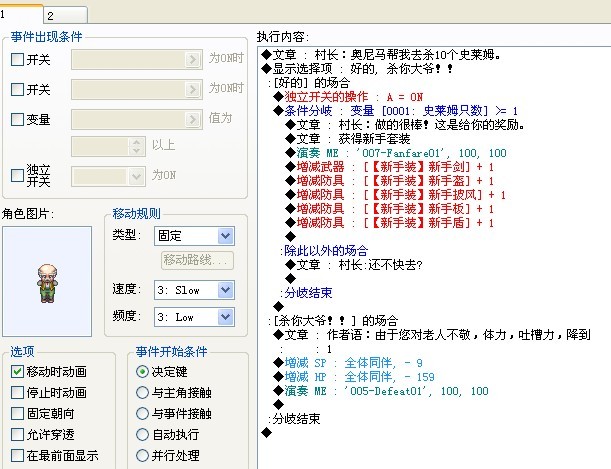Select 自动执行 trigger radio button
Image resolution: width=611 pixels, height=469 pixels.
[142, 434]
